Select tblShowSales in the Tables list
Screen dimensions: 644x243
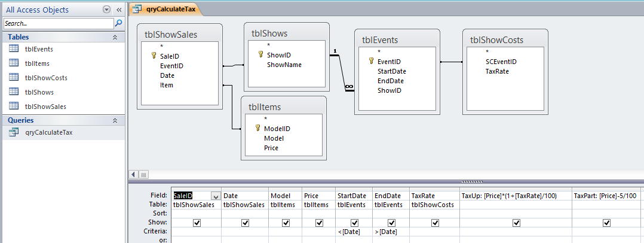45,107
